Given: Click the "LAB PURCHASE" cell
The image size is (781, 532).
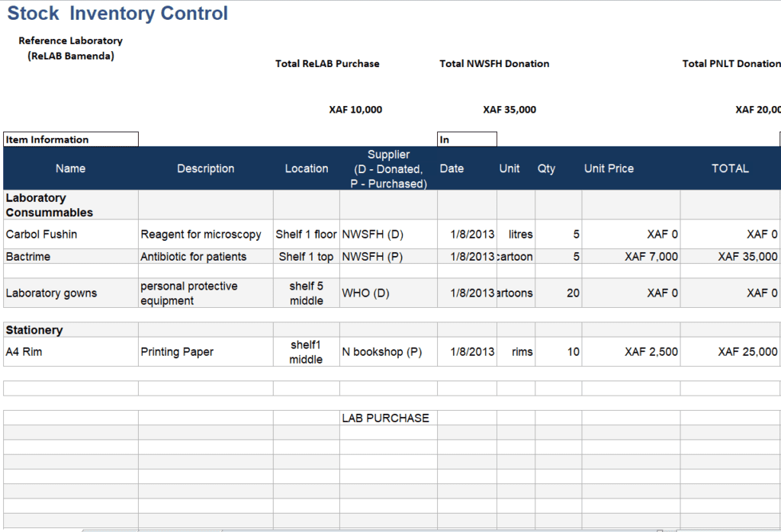Looking at the screenshot, I should click(388, 418).
